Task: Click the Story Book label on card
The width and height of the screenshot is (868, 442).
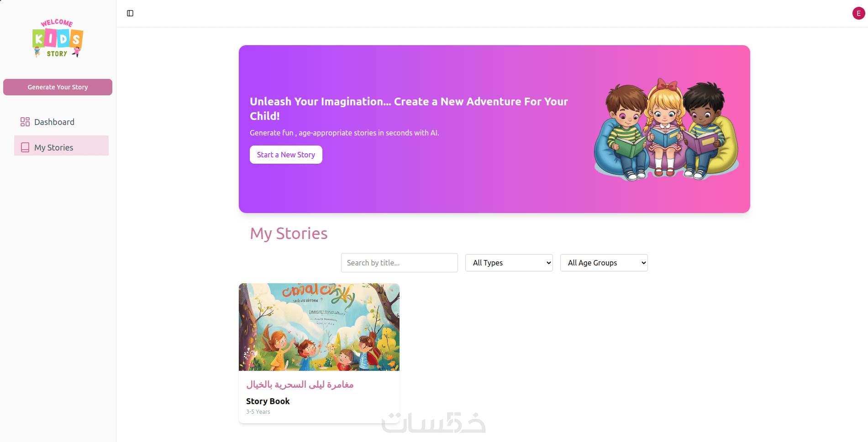Action: pos(268,401)
